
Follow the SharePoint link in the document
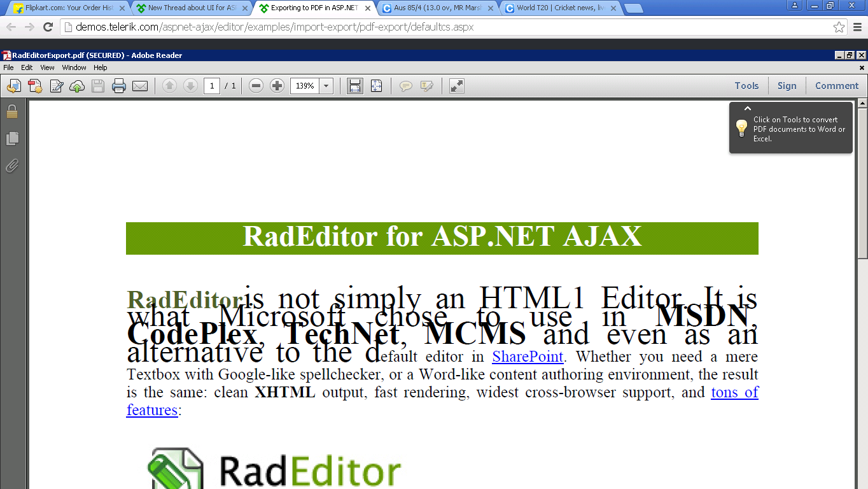[x=528, y=357]
